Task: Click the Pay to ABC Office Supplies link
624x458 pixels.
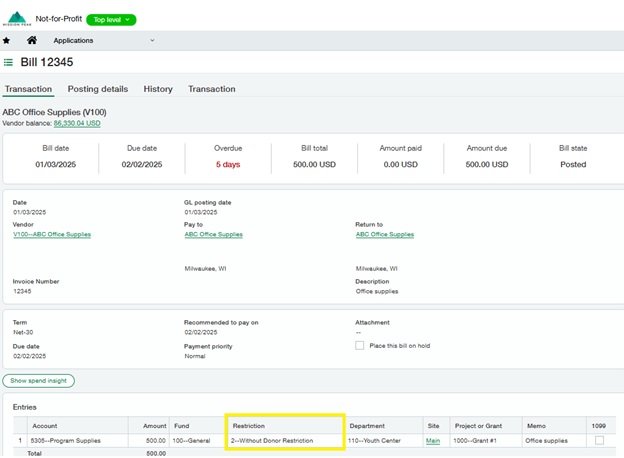Action: 213,234
